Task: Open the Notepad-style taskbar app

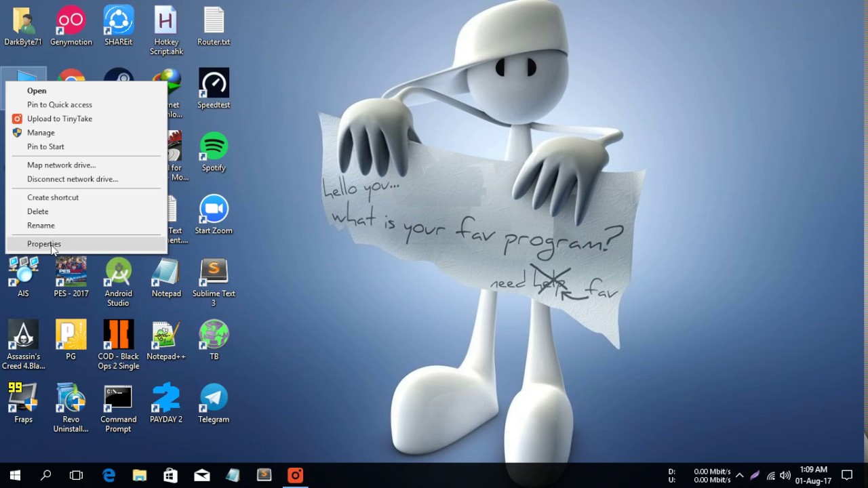Action: (233, 475)
